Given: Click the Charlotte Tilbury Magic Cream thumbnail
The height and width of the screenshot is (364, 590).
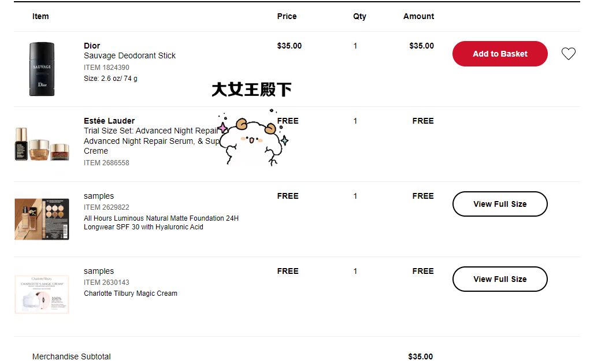Looking at the screenshot, I should click(x=42, y=294).
